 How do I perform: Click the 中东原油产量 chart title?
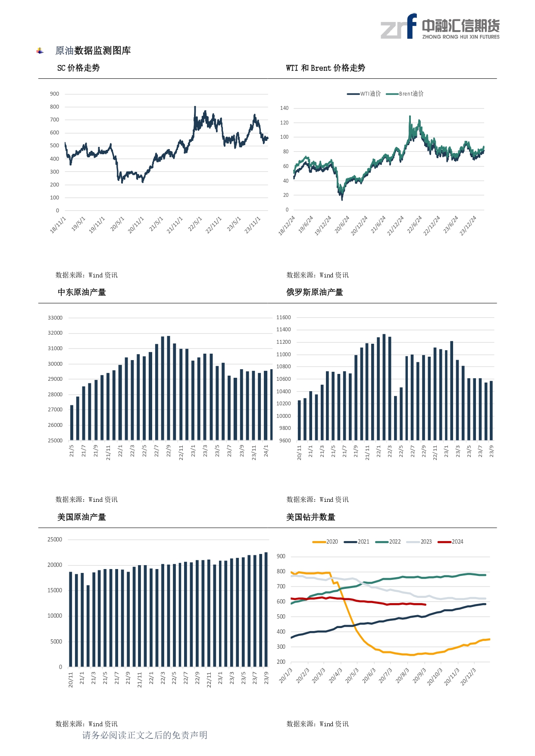point(82,292)
